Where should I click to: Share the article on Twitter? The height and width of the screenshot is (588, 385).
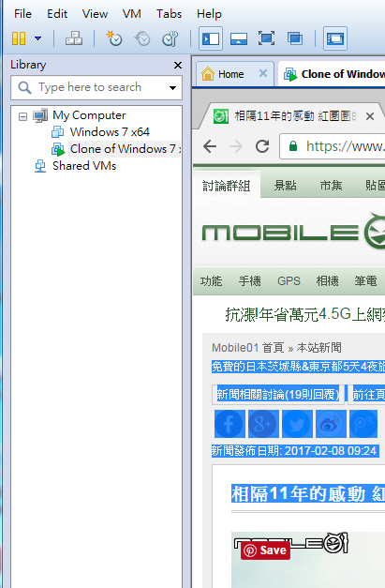[x=297, y=424]
